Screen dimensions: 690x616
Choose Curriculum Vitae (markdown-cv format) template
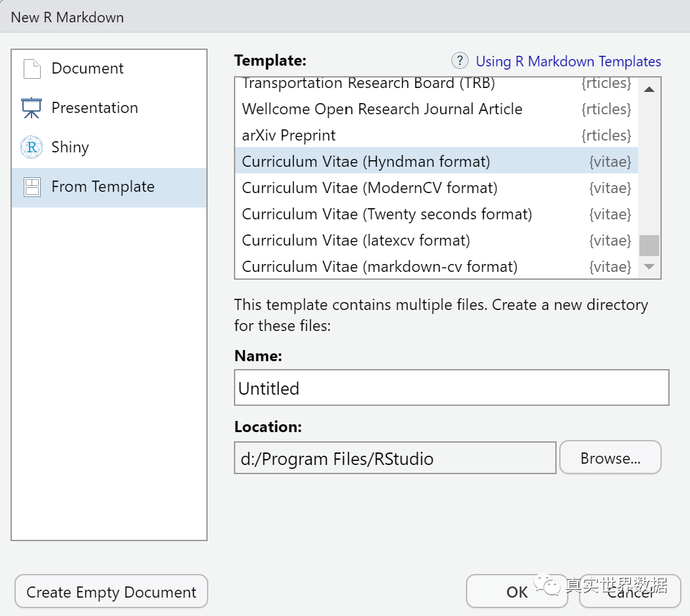(379, 267)
